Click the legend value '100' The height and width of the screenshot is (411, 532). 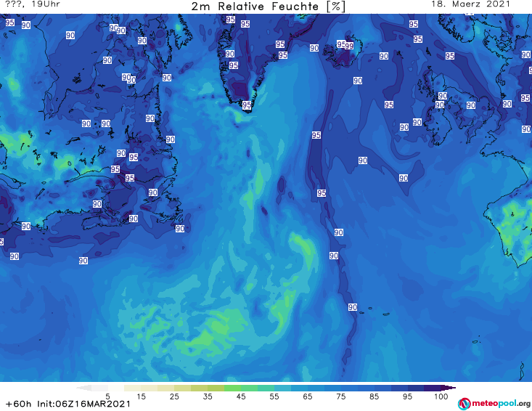[441, 396]
